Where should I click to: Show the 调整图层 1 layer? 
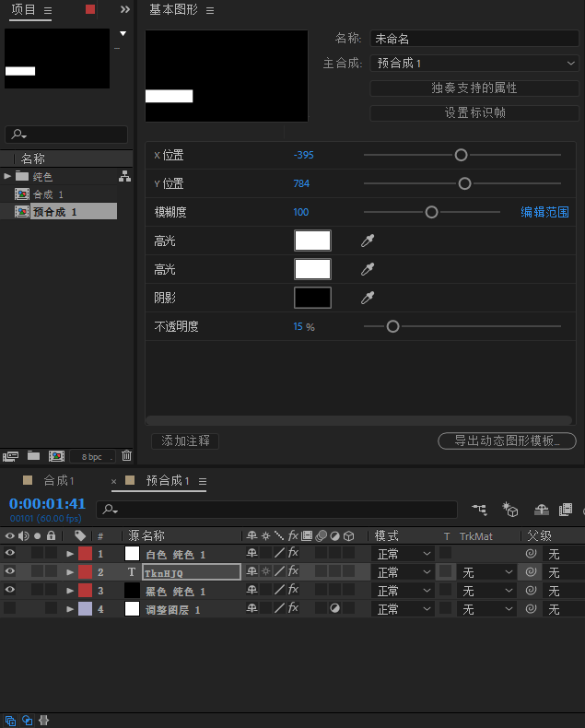[10, 608]
